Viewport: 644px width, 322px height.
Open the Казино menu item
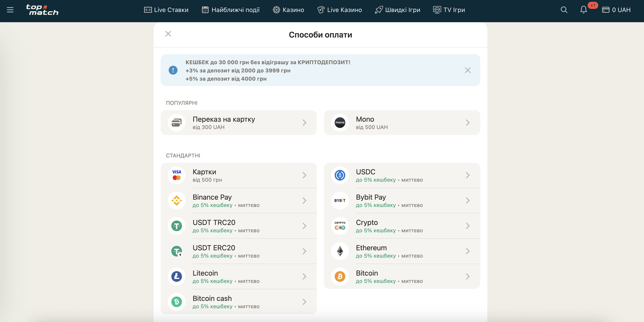coord(288,10)
